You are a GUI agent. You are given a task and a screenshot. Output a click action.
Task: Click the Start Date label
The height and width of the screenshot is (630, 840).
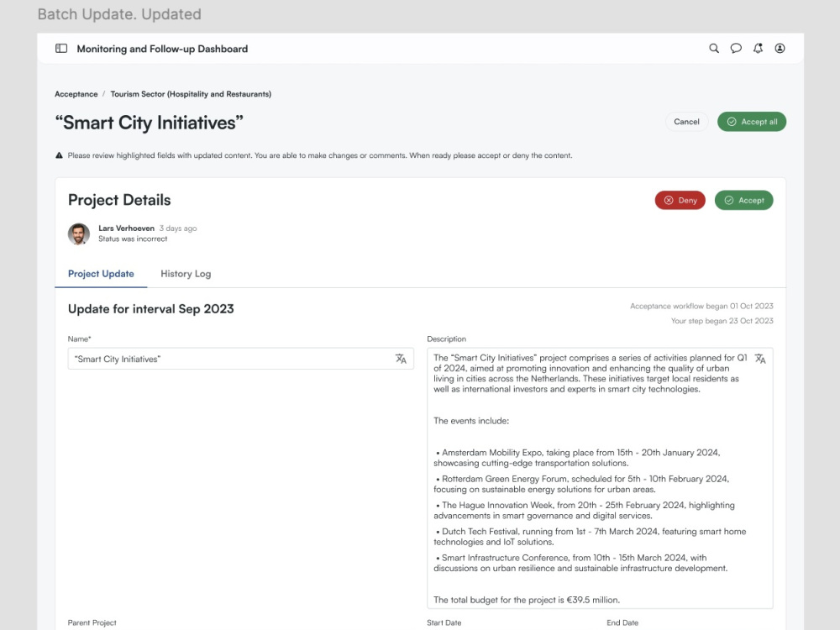point(444,622)
